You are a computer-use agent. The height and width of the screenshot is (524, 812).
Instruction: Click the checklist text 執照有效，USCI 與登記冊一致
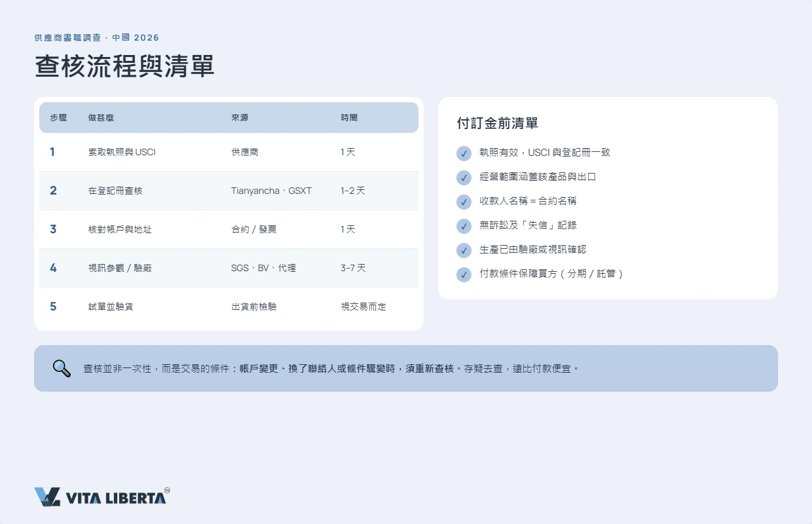545,153
